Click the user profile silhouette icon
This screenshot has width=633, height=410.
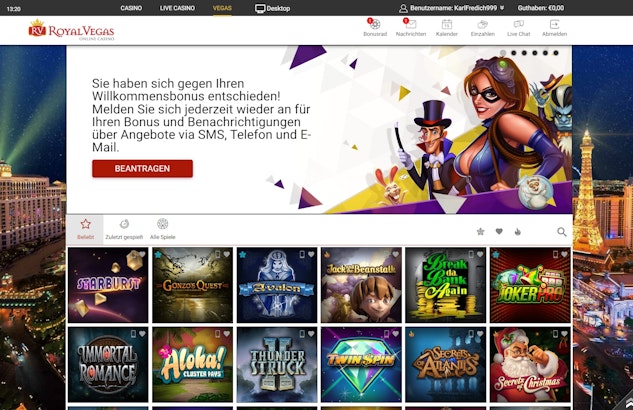click(403, 8)
